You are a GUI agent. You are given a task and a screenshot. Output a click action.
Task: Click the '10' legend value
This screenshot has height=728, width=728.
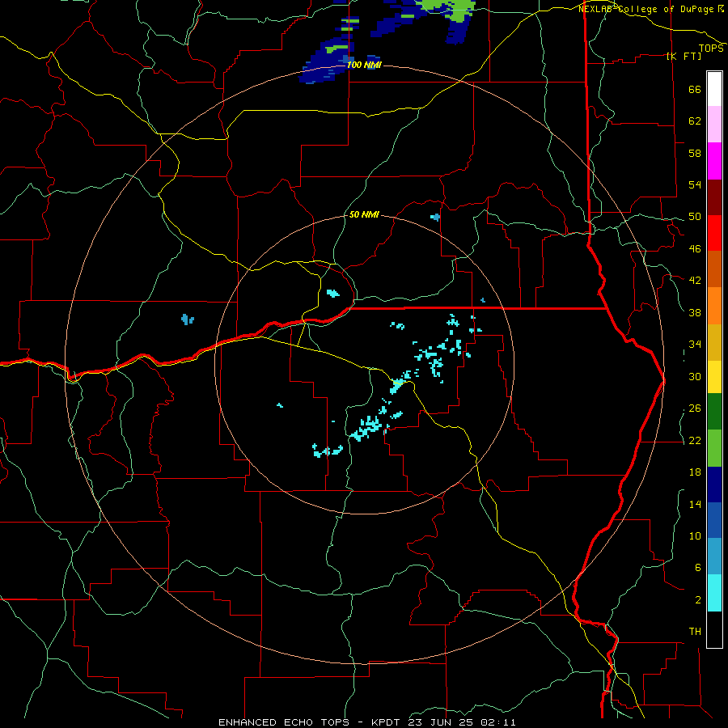pyautogui.click(x=695, y=535)
